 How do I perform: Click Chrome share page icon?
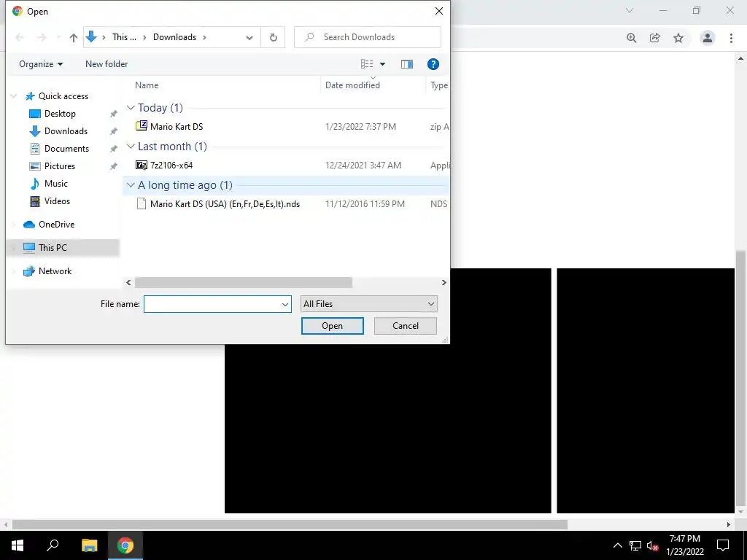tap(655, 38)
